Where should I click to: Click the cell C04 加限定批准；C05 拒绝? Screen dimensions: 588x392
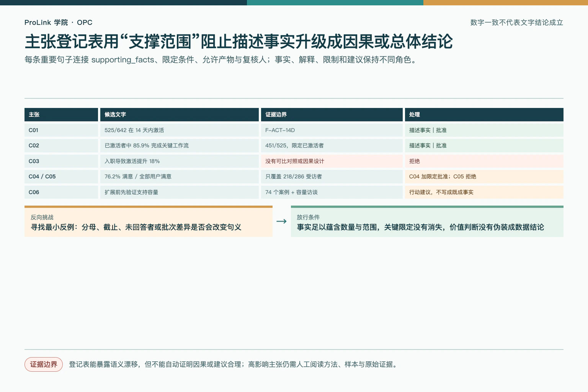tap(484, 176)
